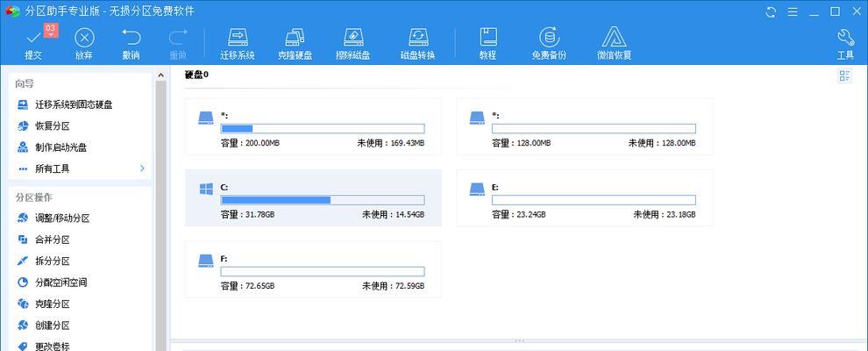Open the 克隆硬盘 clone disk tool
The image size is (868, 351).
(295, 44)
